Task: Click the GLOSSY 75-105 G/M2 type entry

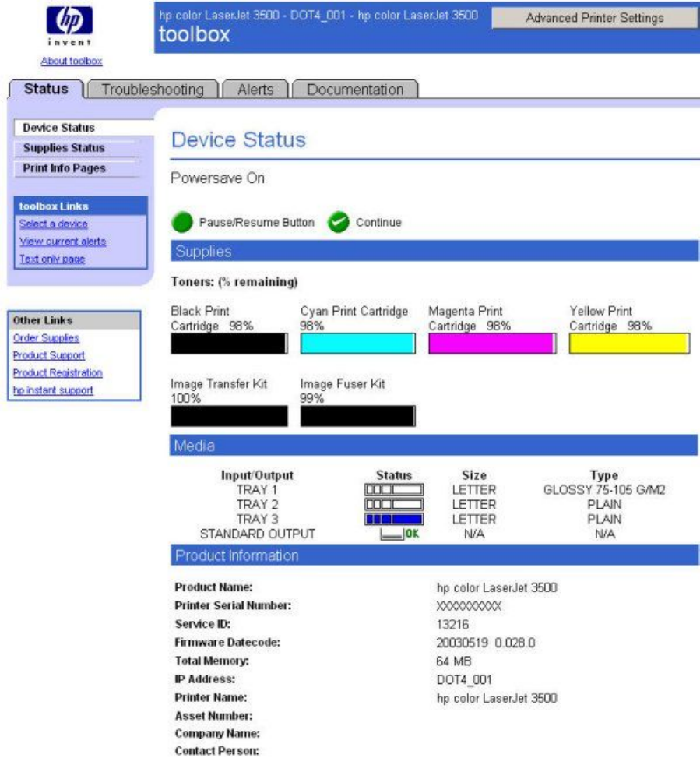Action: pyautogui.click(x=604, y=490)
